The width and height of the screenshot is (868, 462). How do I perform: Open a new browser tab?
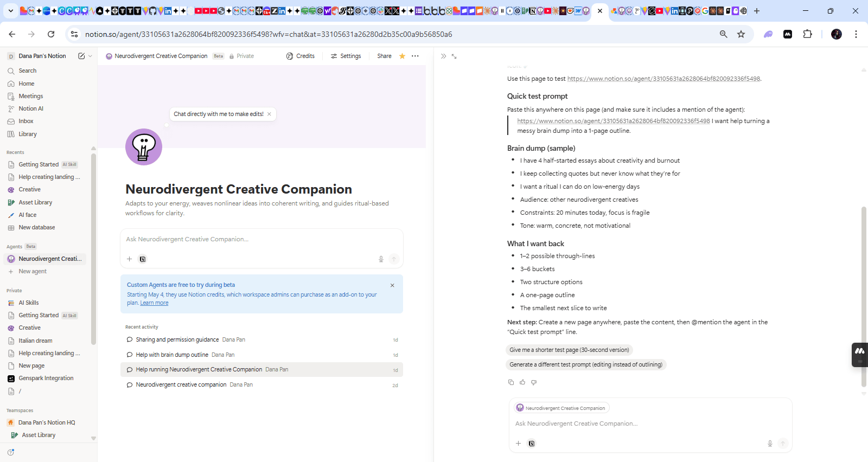point(757,11)
